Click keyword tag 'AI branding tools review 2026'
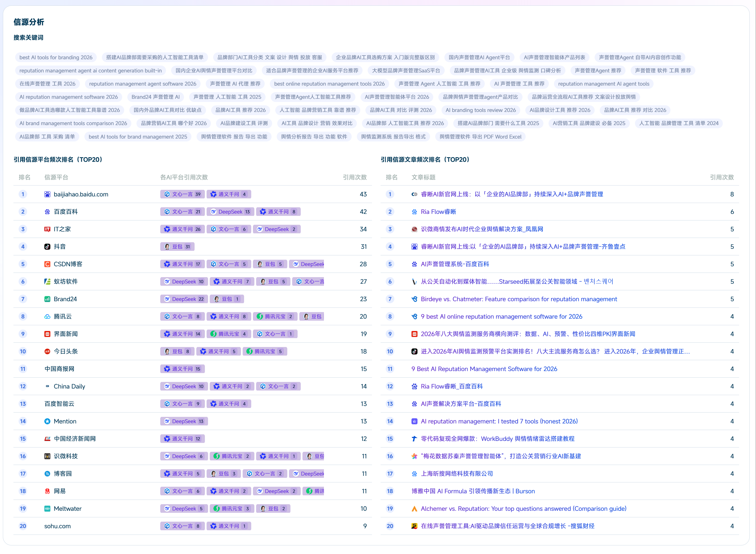756x554 pixels. [480, 110]
